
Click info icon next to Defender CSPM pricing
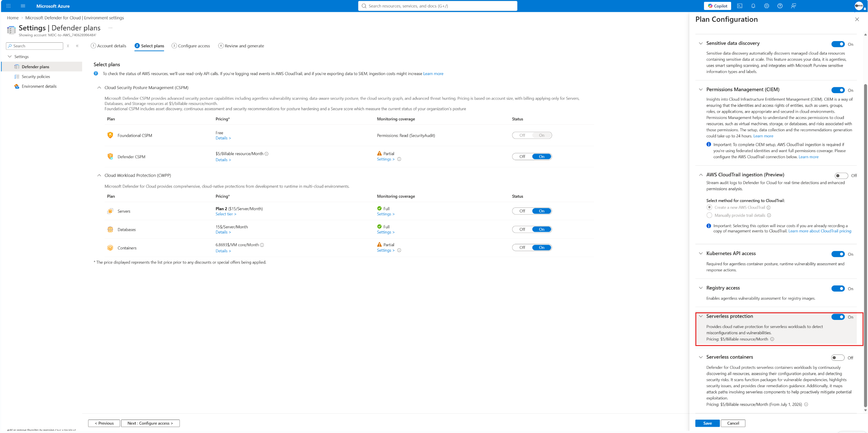[x=266, y=154]
